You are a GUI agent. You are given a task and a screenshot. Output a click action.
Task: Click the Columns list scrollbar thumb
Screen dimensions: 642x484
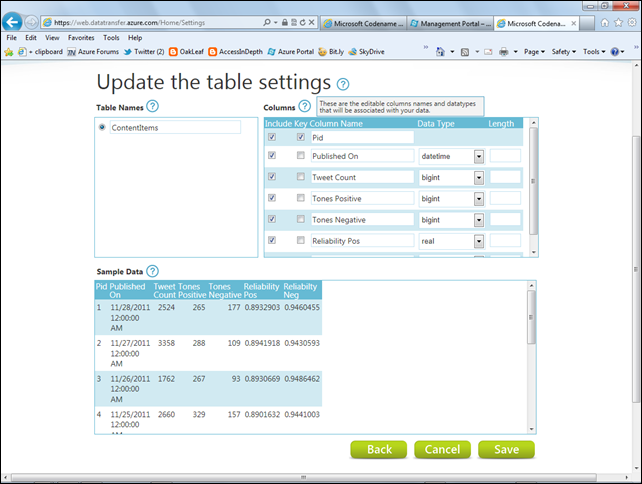click(x=533, y=181)
